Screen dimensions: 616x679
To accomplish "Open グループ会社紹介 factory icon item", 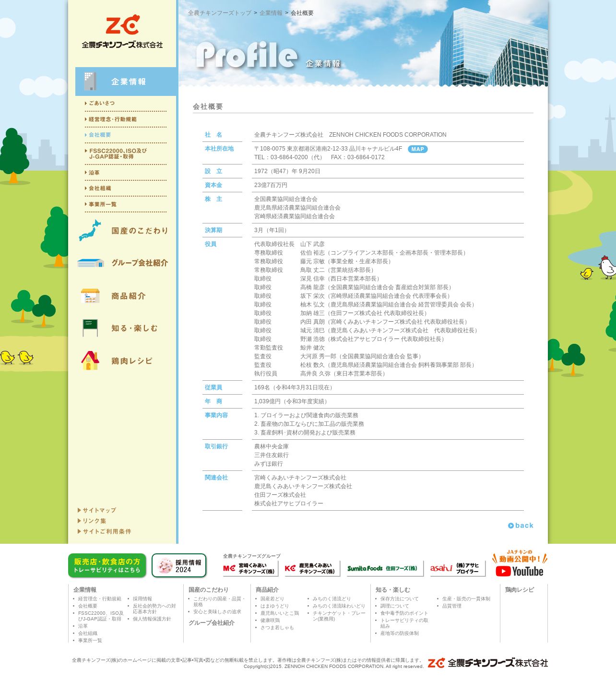I will click(x=123, y=263).
